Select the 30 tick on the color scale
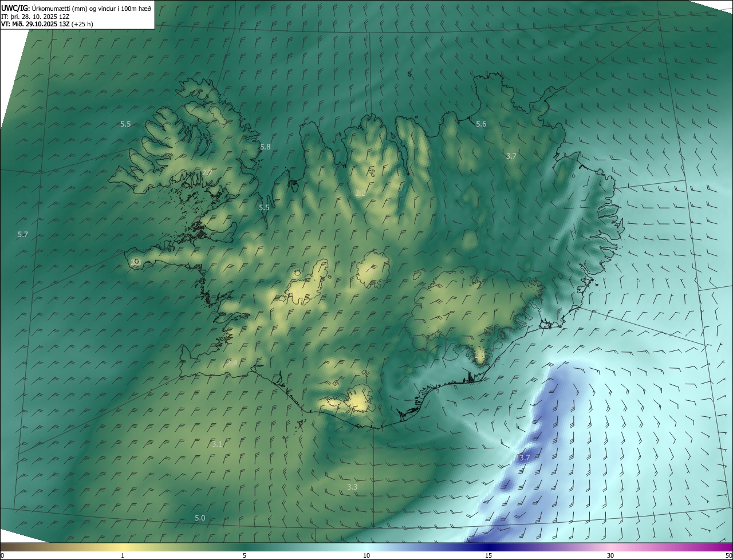Viewport: 733px width, 560px height. click(610, 555)
